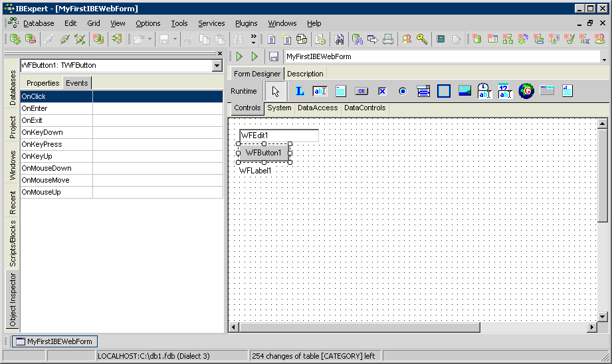
Task: Open the Services menu
Action: coord(211,23)
